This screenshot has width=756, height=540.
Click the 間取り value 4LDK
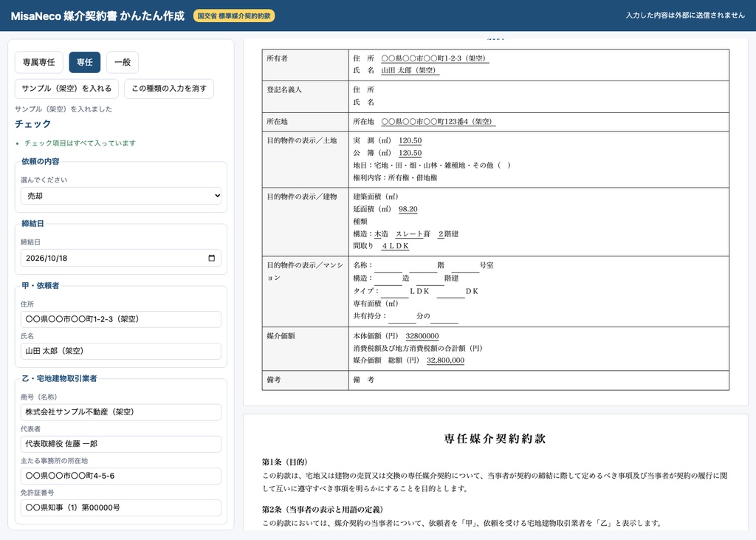click(x=396, y=246)
